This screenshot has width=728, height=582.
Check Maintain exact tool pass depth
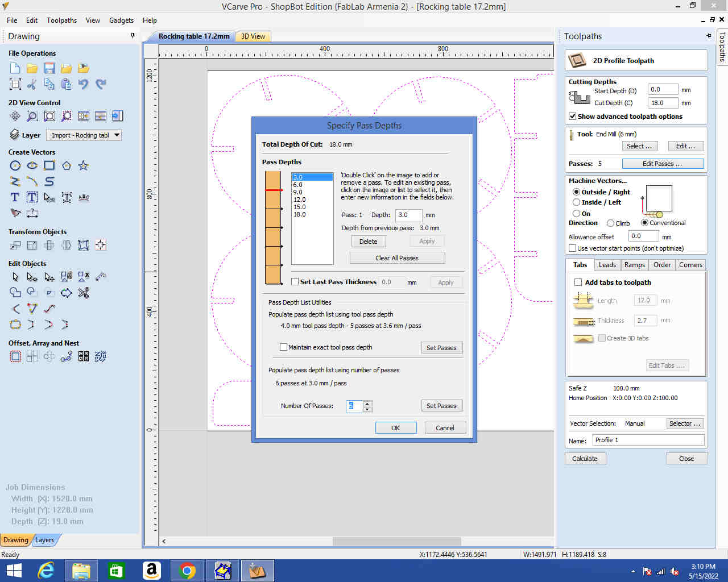click(x=283, y=347)
